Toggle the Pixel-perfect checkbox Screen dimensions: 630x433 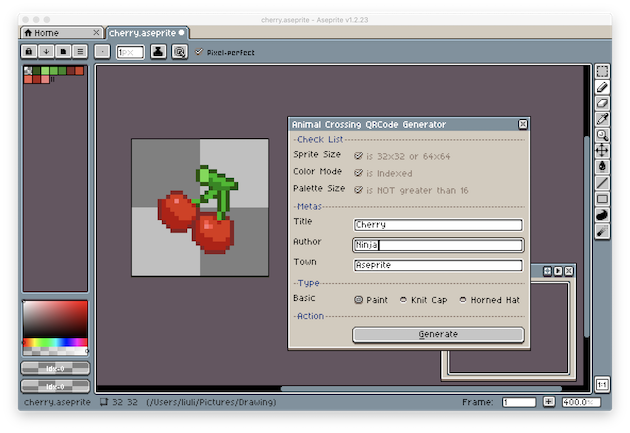[199, 52]
